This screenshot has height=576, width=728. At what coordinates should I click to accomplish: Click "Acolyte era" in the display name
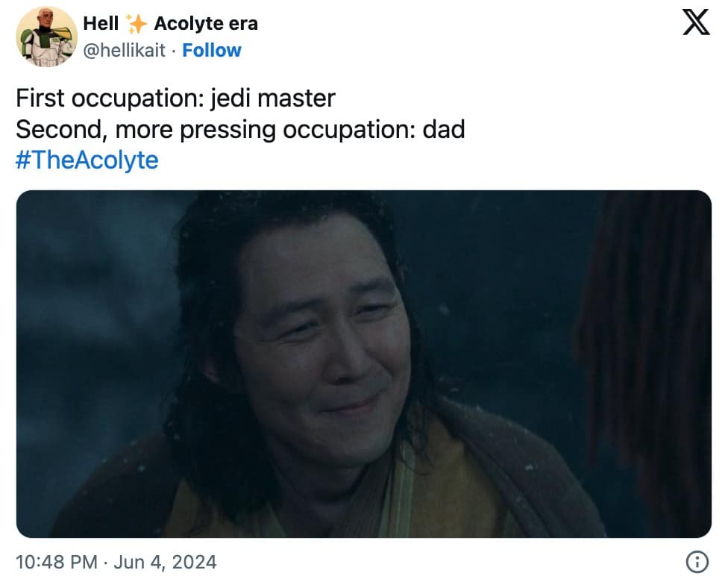(206, 24)
